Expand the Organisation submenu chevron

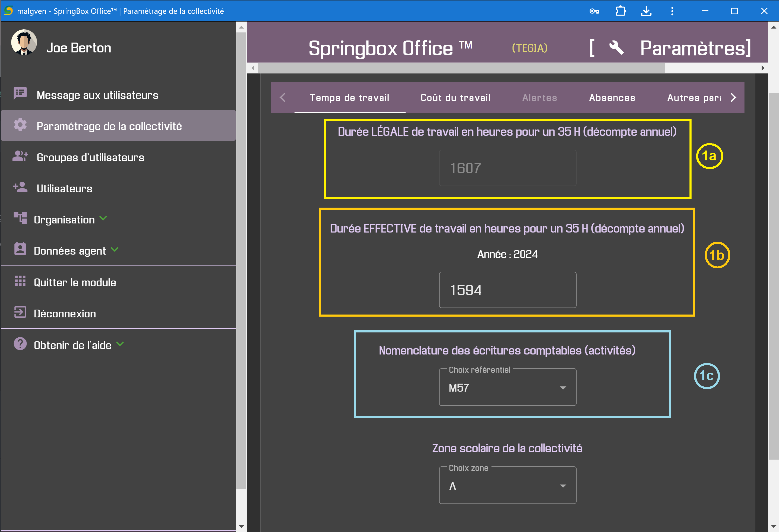tap(103, 218)
